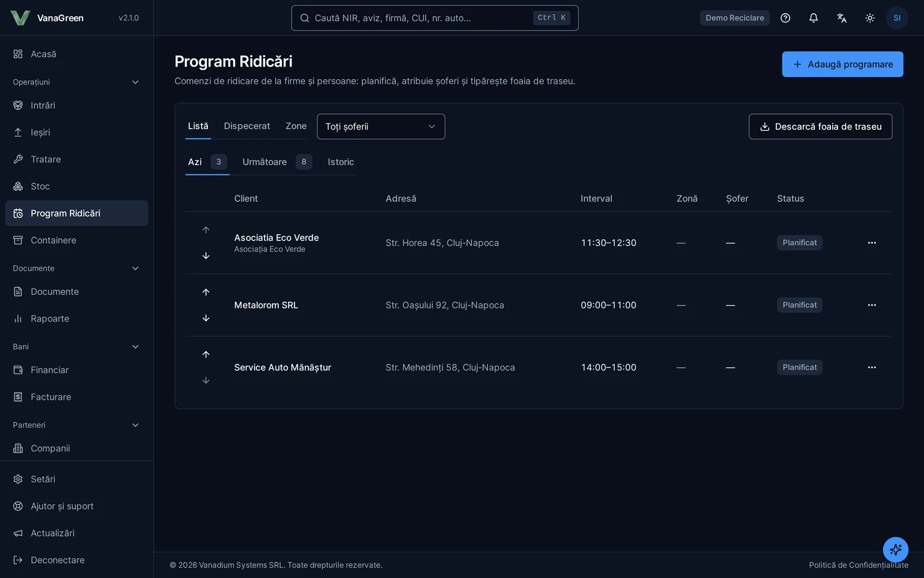Image resolution: width=924 pixels, height=578 pixels.
Task: Open the help question-mark icon
Action: (x=785, y=18)
